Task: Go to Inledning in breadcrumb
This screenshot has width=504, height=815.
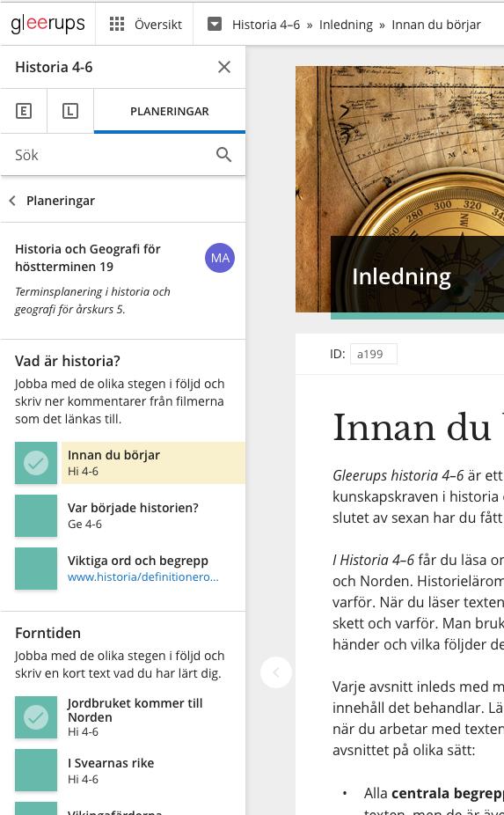Action: [x=346, y=25]
